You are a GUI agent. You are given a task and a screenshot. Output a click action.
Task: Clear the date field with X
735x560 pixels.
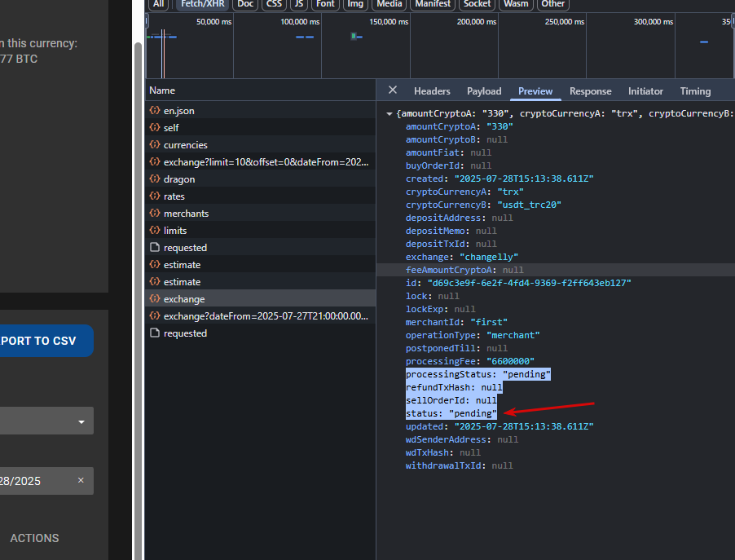pyautogui.click(x=81, y=480)
